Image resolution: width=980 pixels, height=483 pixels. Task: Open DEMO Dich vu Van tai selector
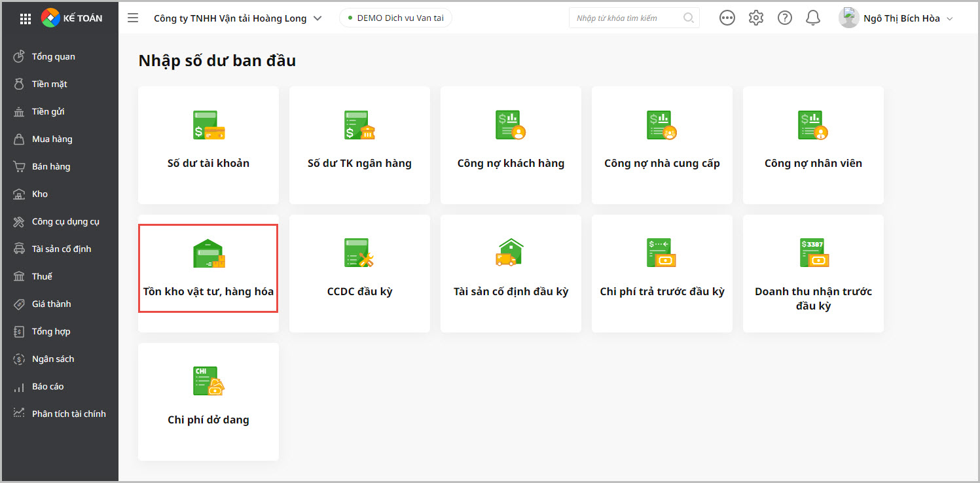click(395, 18)
